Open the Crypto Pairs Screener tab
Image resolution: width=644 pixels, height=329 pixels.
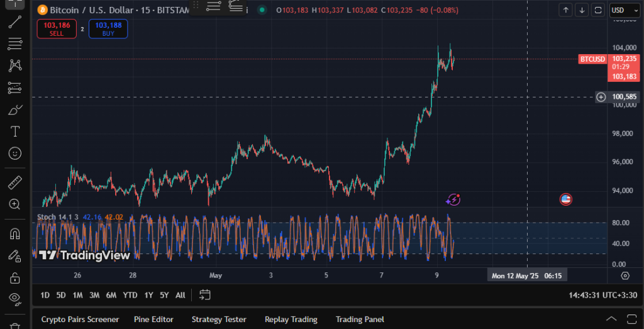[x=80, y=320]
